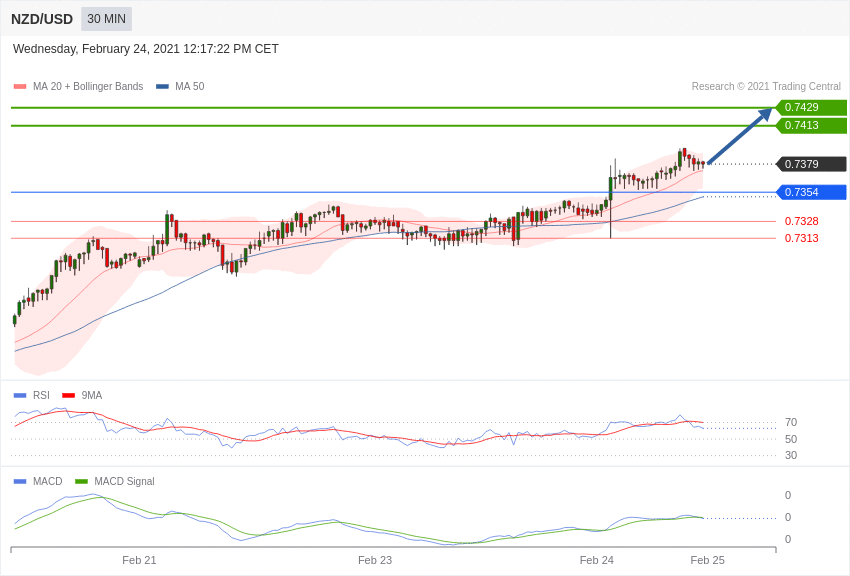The height and width of the screenshot is (576, 850).
Task: Click the red 0.7313 support level
Action: click(x=801, y=238)
